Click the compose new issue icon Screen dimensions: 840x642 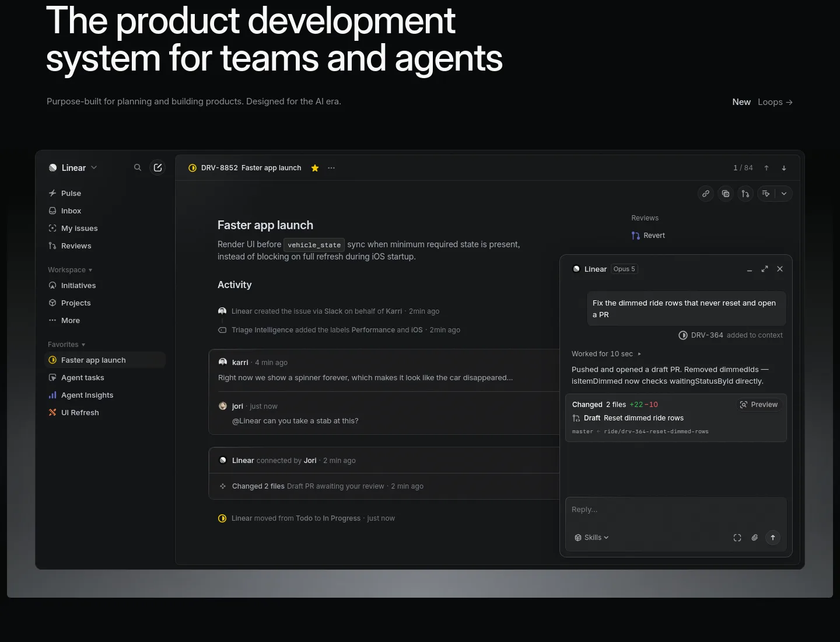click(x=157, y=168)
